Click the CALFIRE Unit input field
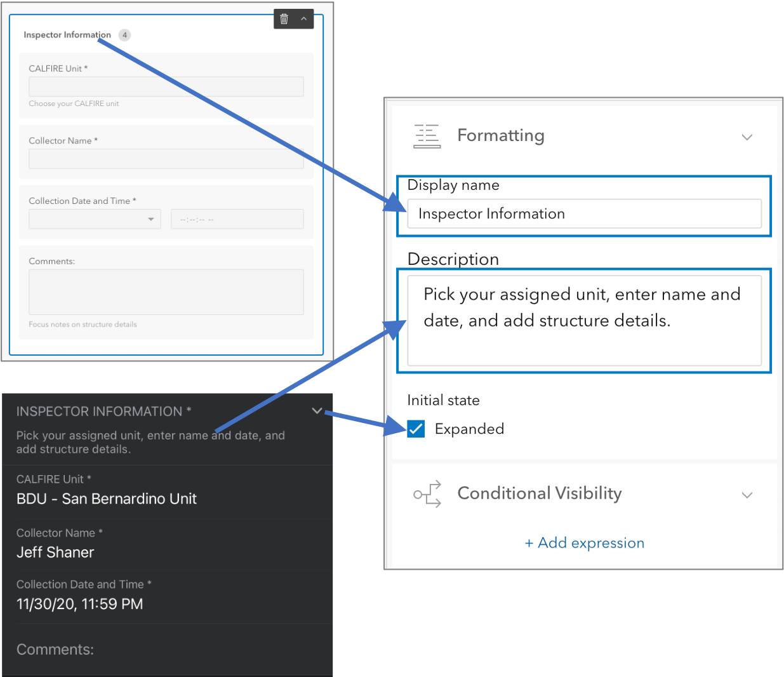This screenshot has width=784, height=677. (x=166, y=86)
